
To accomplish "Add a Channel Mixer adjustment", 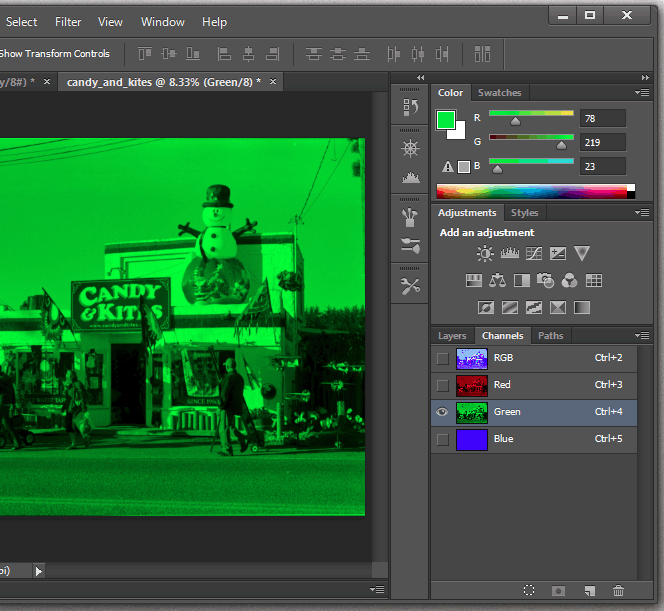I will [569, 280].
